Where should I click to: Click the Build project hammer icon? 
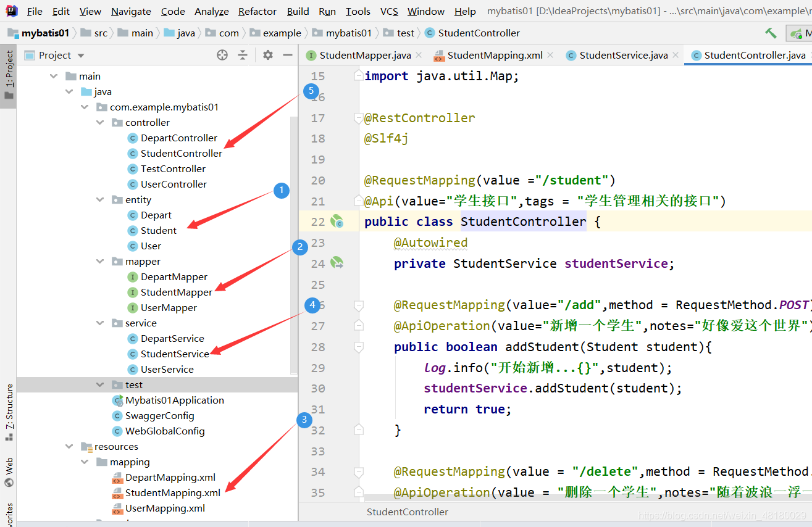click(x=771, y=33)
